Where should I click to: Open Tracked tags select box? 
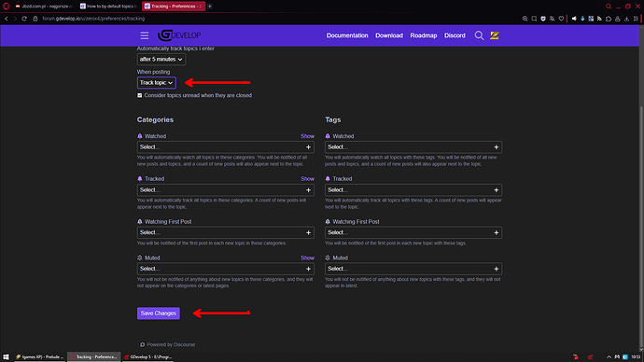[413, 190]
